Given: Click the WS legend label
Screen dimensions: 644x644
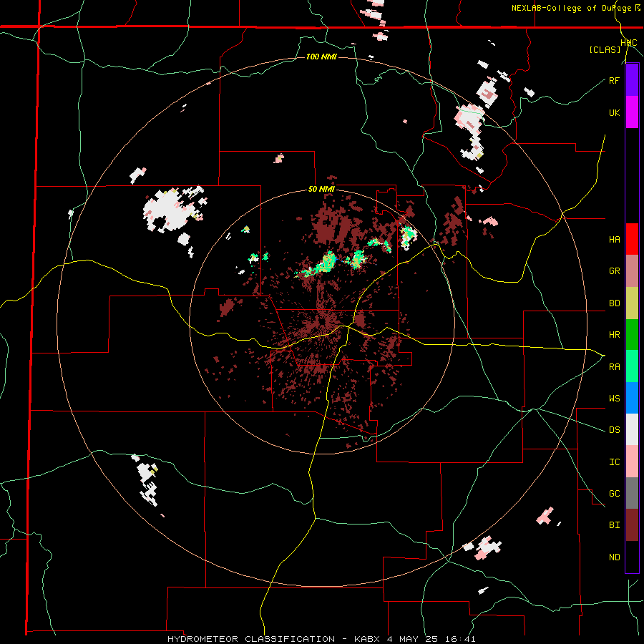Looking at the screenshot, I should tap(614, 399).
